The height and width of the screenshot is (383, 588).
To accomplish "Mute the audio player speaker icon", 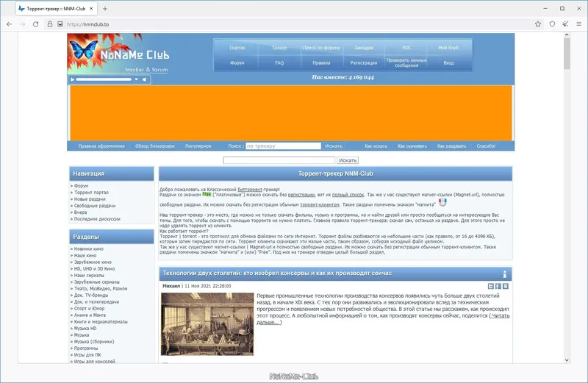I will [x=144, y=79].
